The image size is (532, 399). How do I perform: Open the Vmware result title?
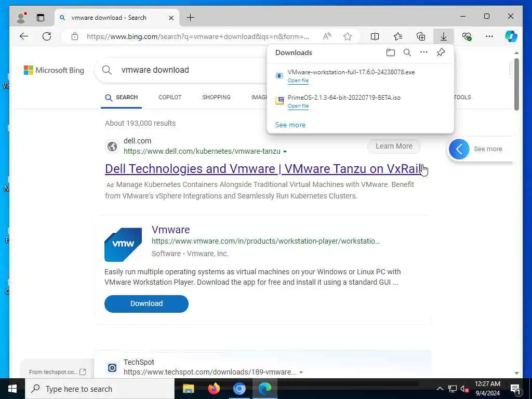pyautogui.click(x=170, y=230)
